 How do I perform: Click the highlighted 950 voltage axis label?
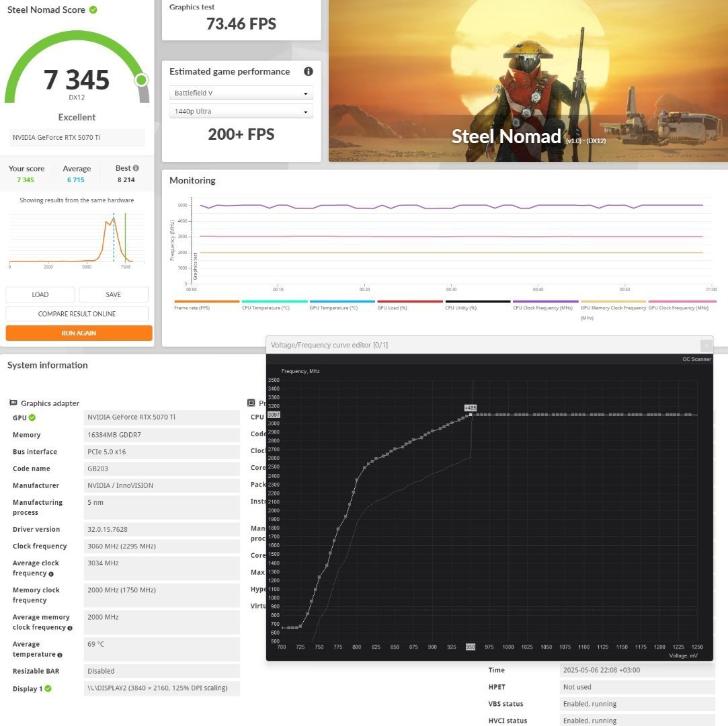(471, 647)
